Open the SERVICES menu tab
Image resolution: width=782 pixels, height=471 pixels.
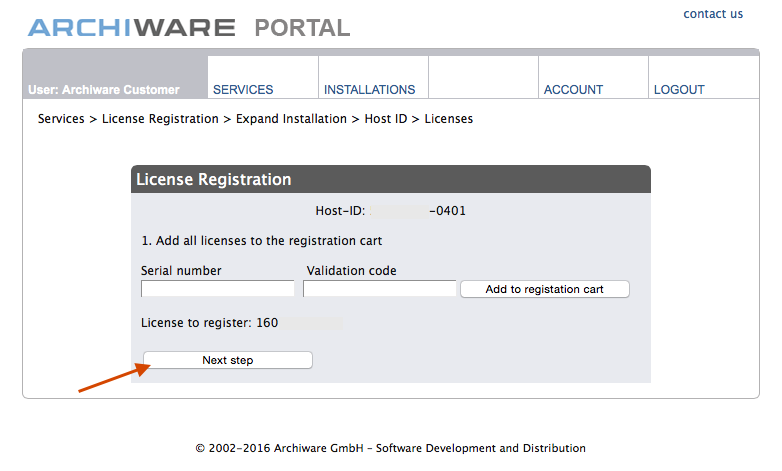[x=243, y=89]
